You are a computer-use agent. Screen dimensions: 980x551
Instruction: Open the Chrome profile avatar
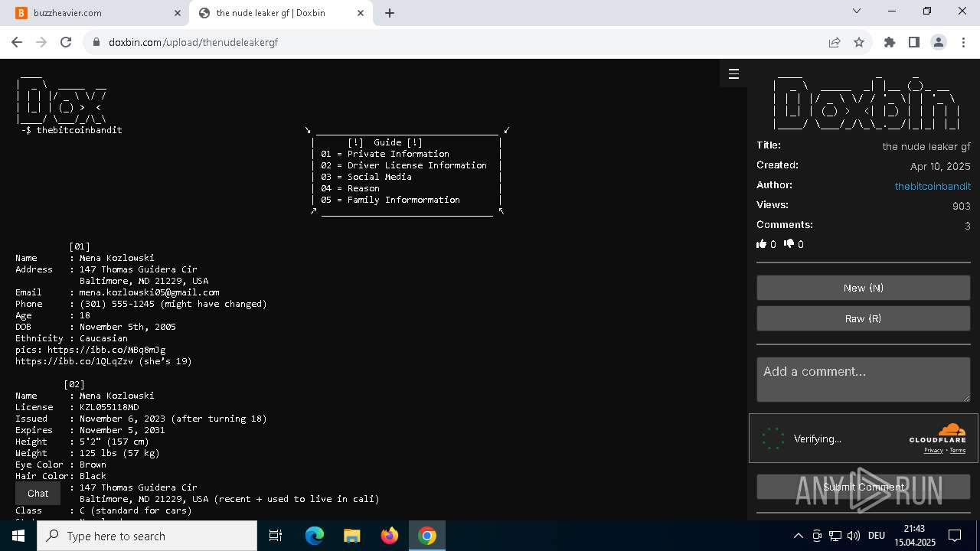click(939, 43)
